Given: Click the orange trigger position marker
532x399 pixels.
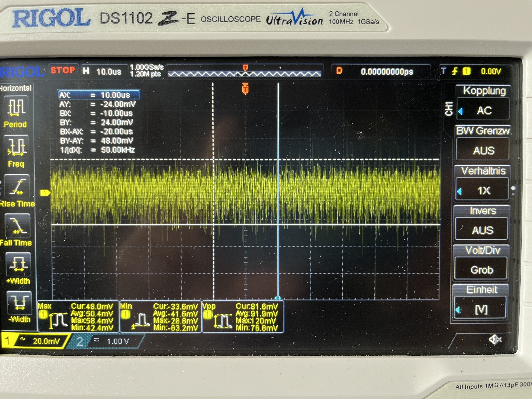Looking at the screenshot, I should coord(245,89).
